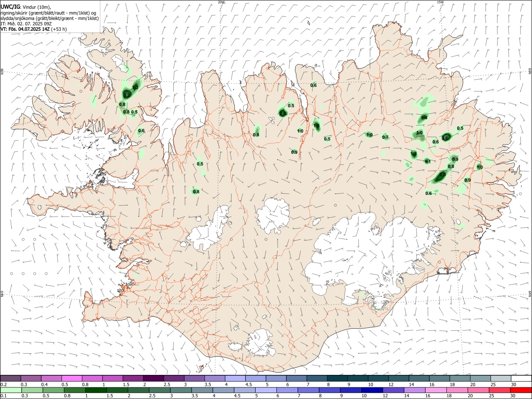This screenshot has height=399, width=532.
Task: Select the 0.7 precipitation value on the map
Action: 385,137
